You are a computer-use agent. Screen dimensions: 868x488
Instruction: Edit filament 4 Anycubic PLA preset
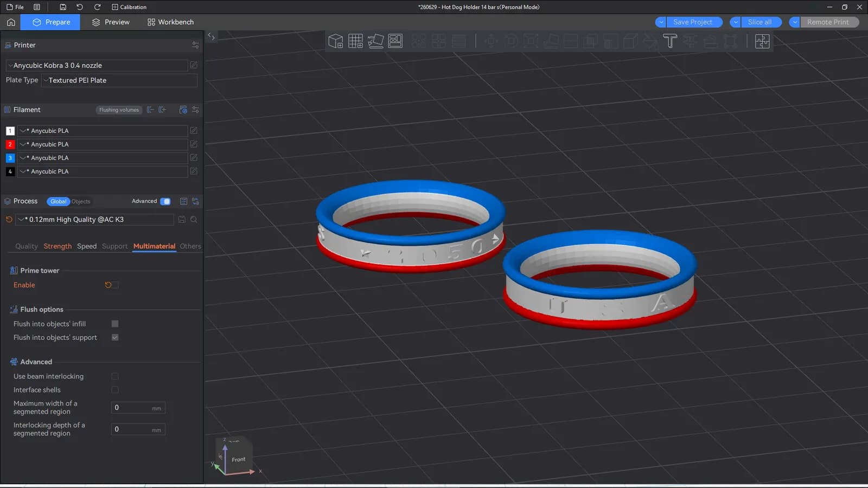point(194,171)
